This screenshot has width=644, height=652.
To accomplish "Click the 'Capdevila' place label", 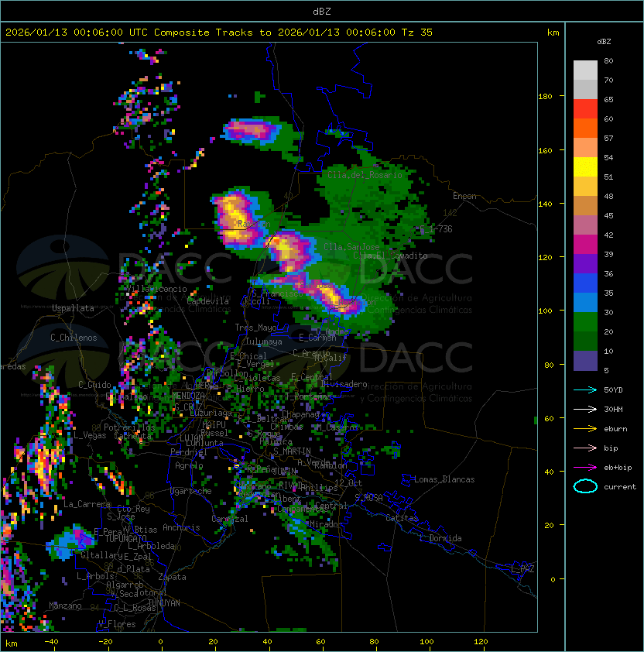I will (207, 301).
